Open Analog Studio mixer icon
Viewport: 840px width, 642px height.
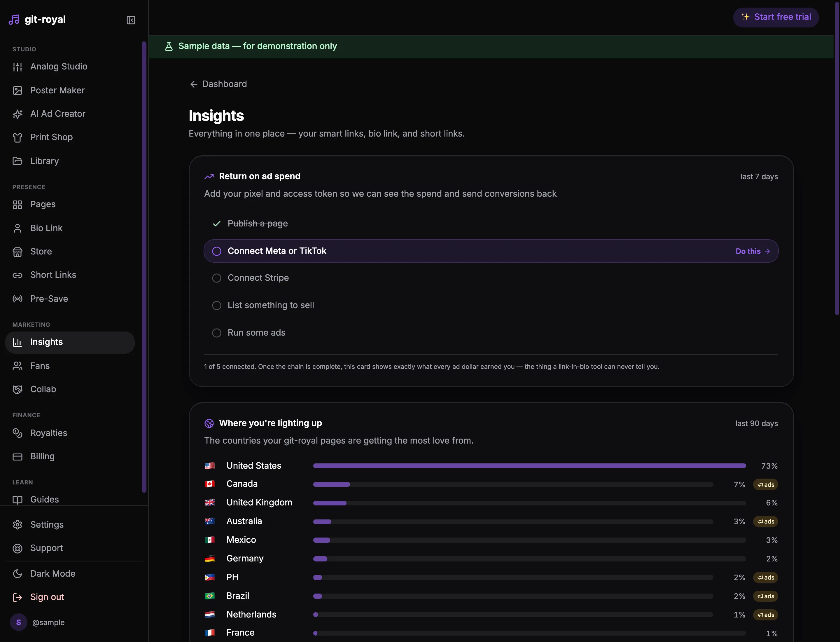pyautogui.click(x=17, y=67)
